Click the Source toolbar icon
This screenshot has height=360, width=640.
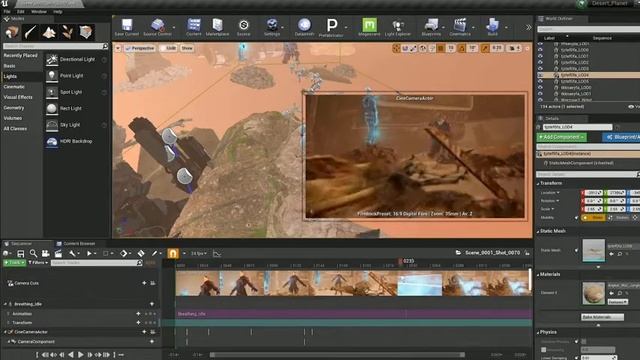tap(244, 27)
